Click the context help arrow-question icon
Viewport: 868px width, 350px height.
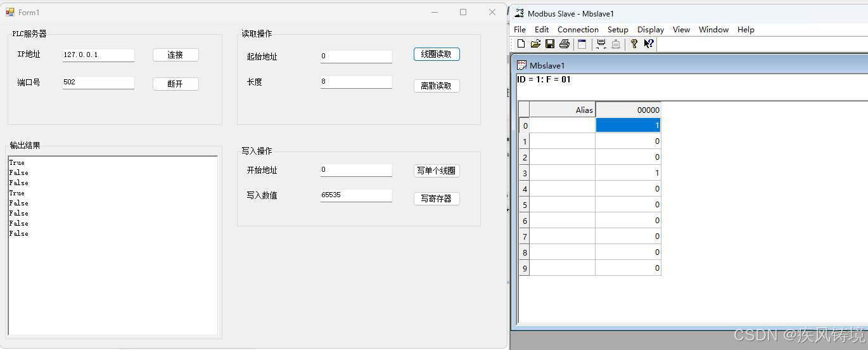[649, 44]
